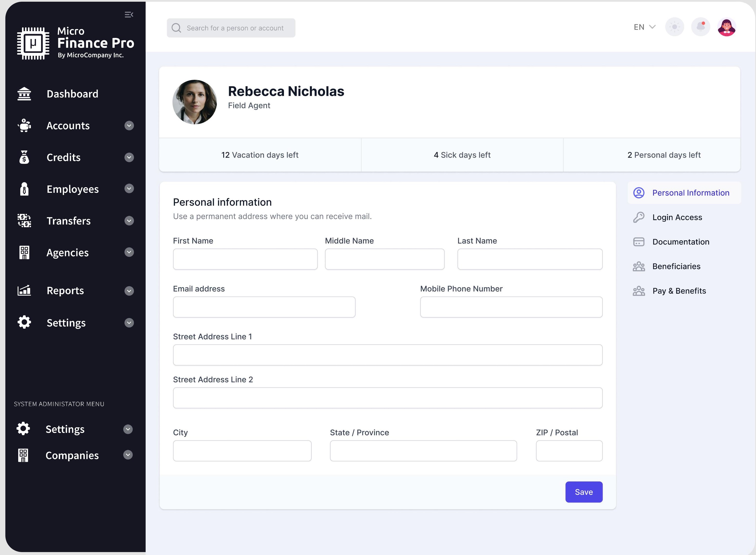Switch to Pay & Benefits tab
This screenshot has width=756, height=555.
click(x=679, y=291)
